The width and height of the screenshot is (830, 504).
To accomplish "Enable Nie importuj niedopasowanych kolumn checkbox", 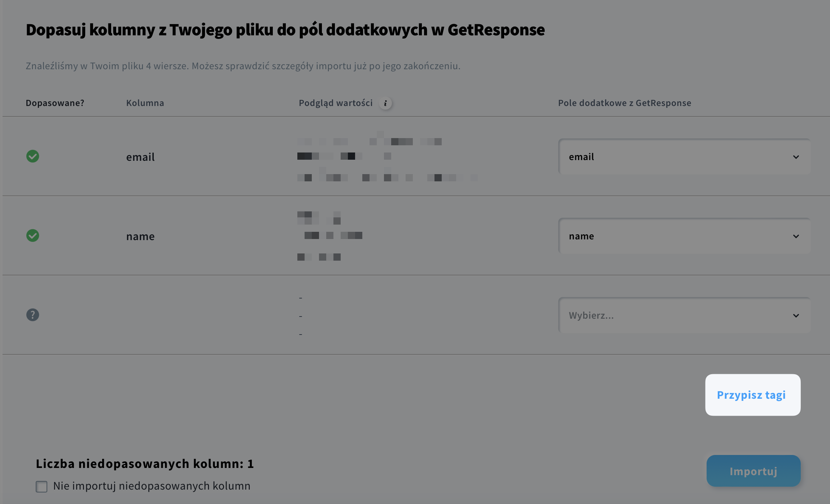I will 41,486.
